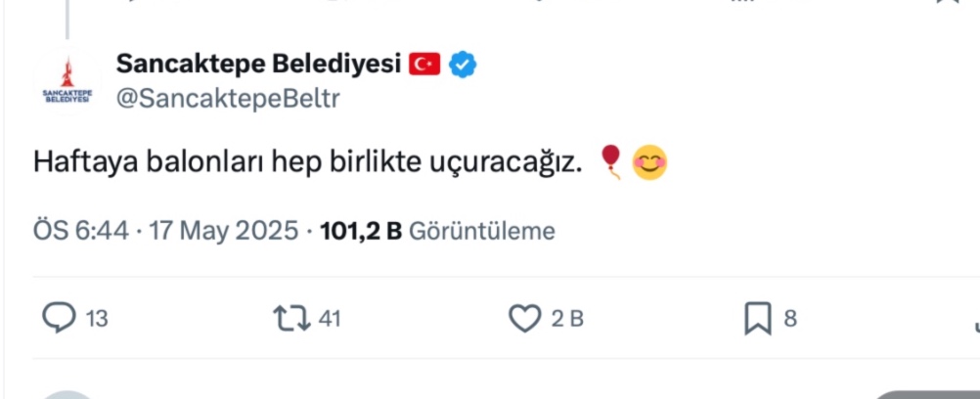
Task: Click the share icon at right edge
Action: (977, 326)
